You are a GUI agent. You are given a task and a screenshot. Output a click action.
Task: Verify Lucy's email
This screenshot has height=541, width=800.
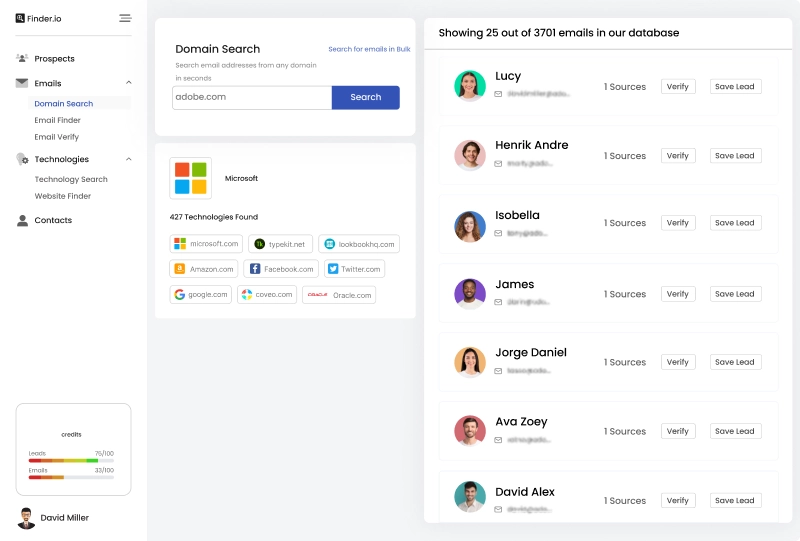tap(678, 87)
